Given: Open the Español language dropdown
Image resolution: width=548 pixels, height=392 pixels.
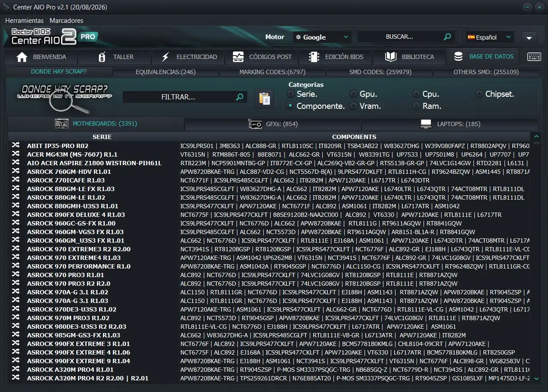Looking at the screenshot, I should coord(489,37).
